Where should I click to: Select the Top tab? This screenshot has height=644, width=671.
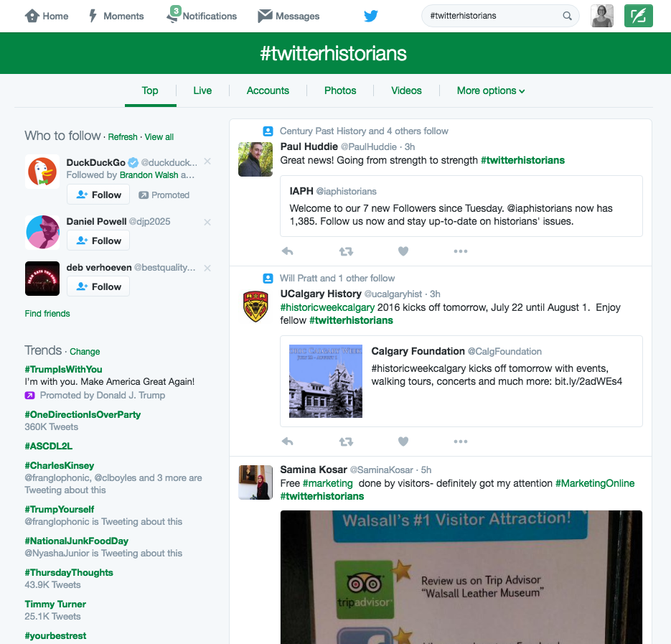click(x=150, y=90)
